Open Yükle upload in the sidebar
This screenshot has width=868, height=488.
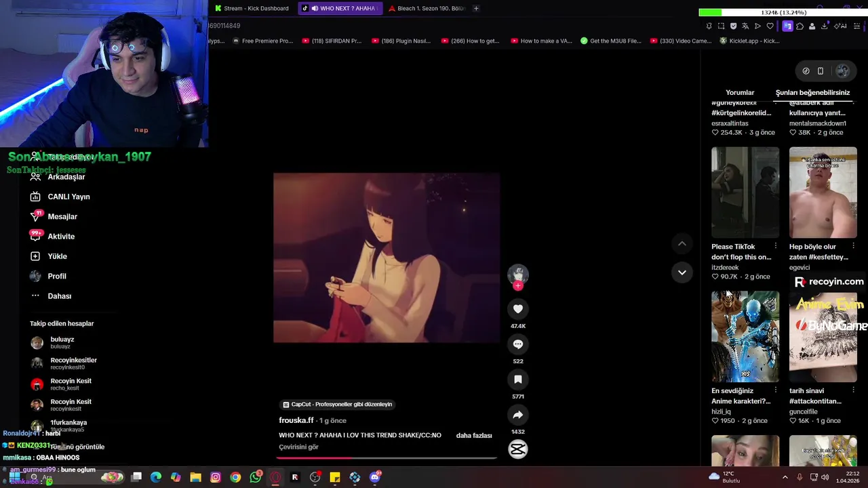pos(48,256)
